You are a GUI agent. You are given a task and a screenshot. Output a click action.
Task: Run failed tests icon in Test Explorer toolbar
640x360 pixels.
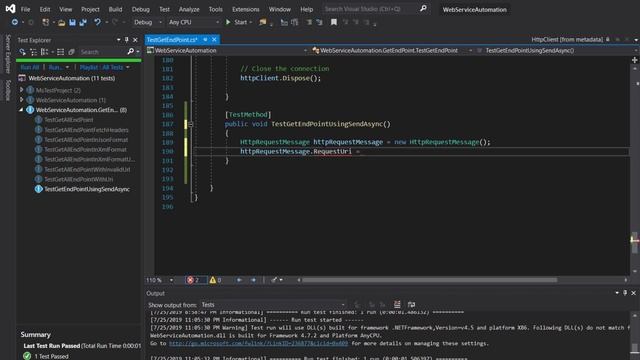(22, 52)
